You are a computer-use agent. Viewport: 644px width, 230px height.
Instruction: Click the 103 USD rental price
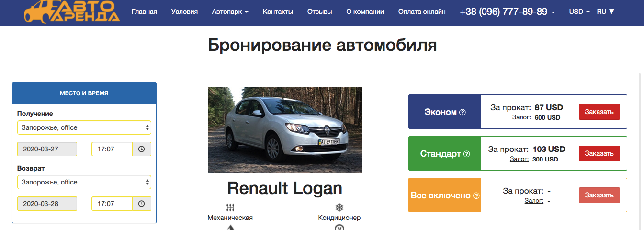pos(549,149)
